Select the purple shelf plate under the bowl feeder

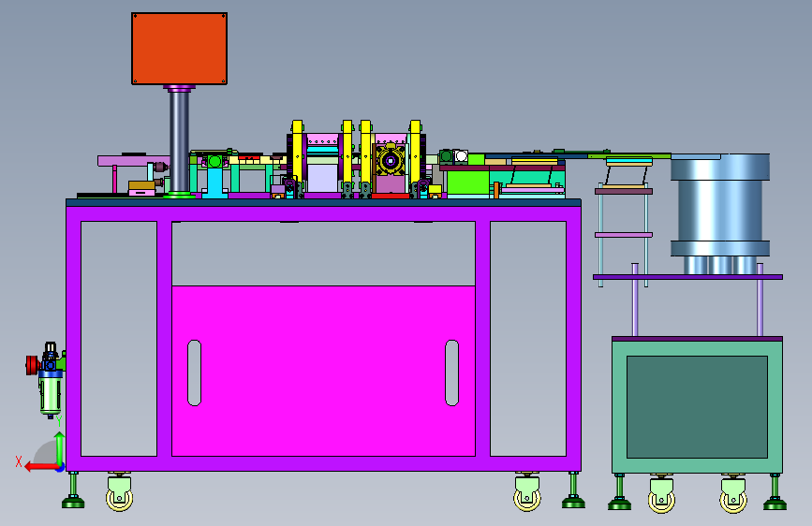coord(687,277)
